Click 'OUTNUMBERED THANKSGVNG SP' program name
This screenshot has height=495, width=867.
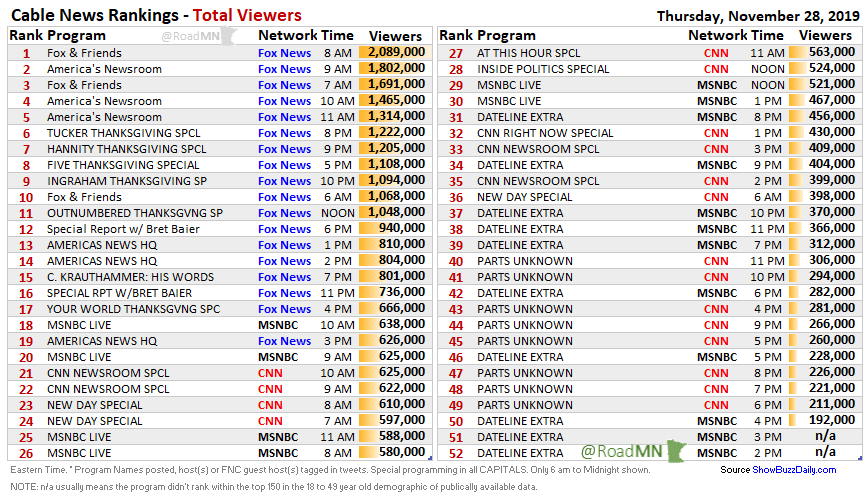click(135, 213)
